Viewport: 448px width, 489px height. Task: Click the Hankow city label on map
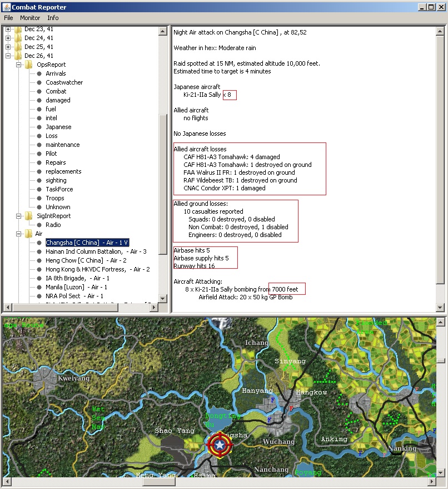311,392
